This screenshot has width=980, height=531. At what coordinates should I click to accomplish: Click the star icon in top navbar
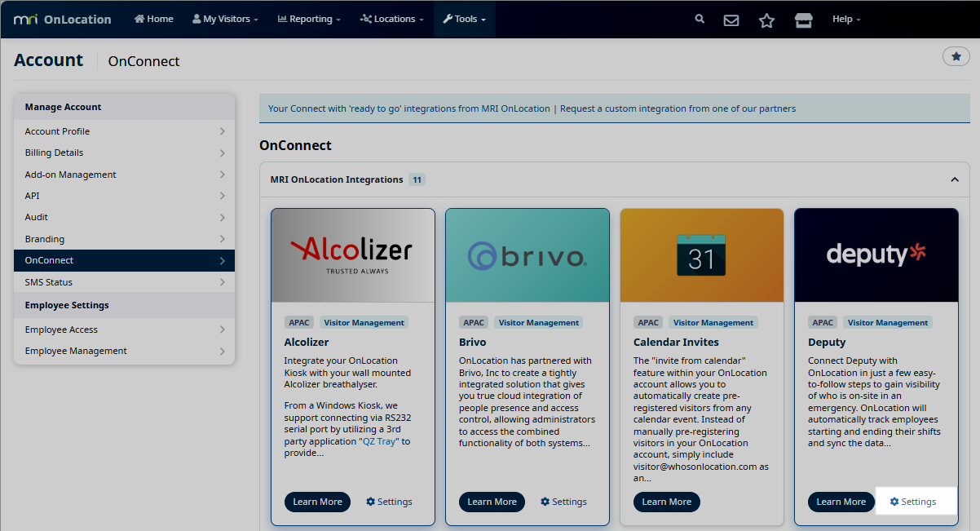pos(766,20)
